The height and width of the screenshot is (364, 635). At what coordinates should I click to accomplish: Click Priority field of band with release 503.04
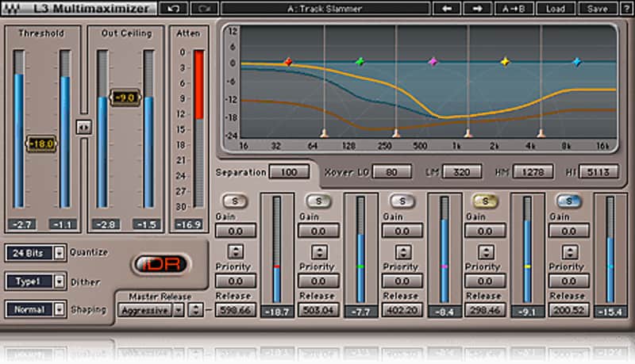(x=318, y=281)
